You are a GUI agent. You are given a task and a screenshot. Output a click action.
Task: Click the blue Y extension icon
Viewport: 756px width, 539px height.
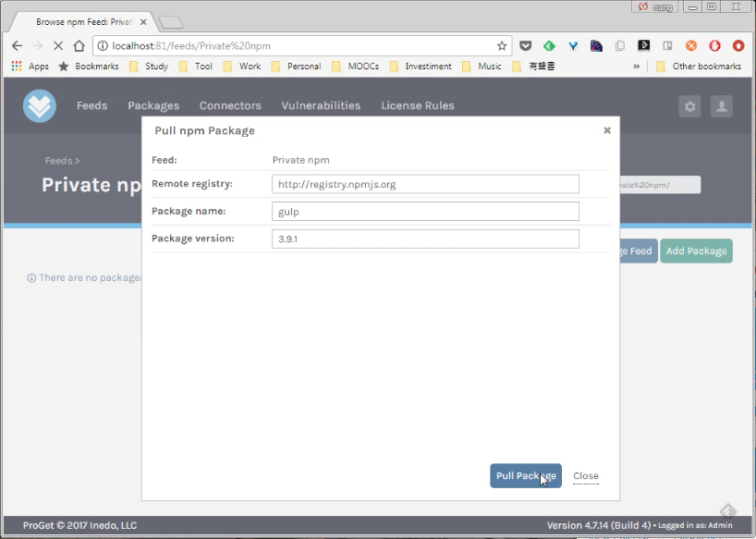pos(573,46)
